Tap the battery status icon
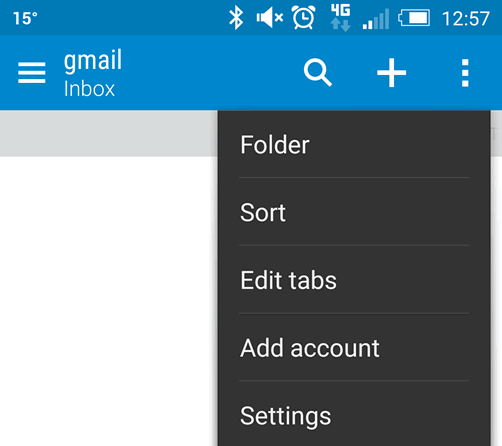 click(x=414, y=18)
